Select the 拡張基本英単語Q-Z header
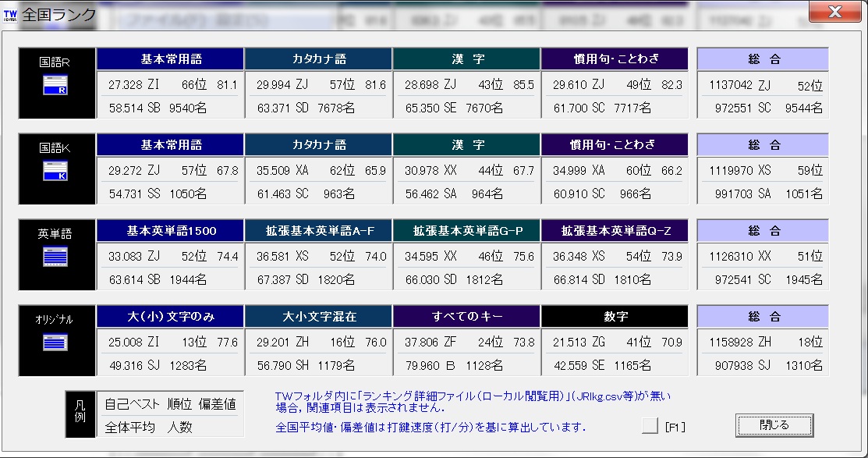Image resolution: width=868 pixels, height=458 pixels. click(615, 231)
